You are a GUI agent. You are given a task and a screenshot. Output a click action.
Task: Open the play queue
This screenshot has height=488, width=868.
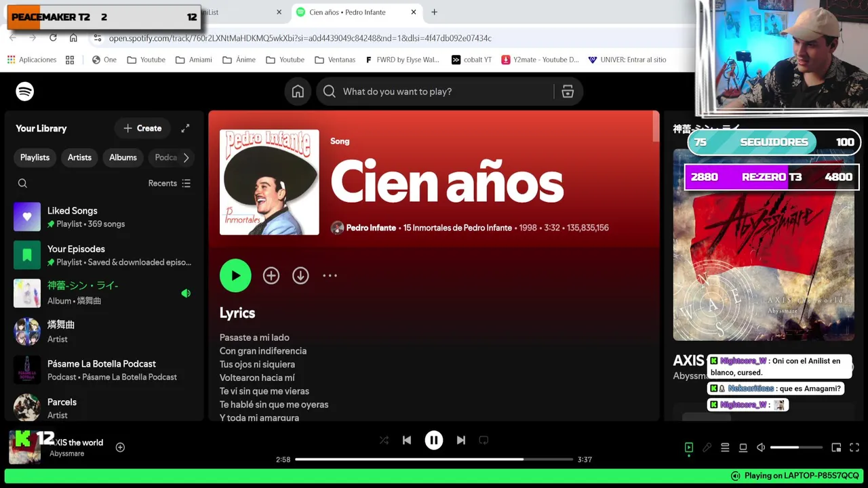click(725, 447)
